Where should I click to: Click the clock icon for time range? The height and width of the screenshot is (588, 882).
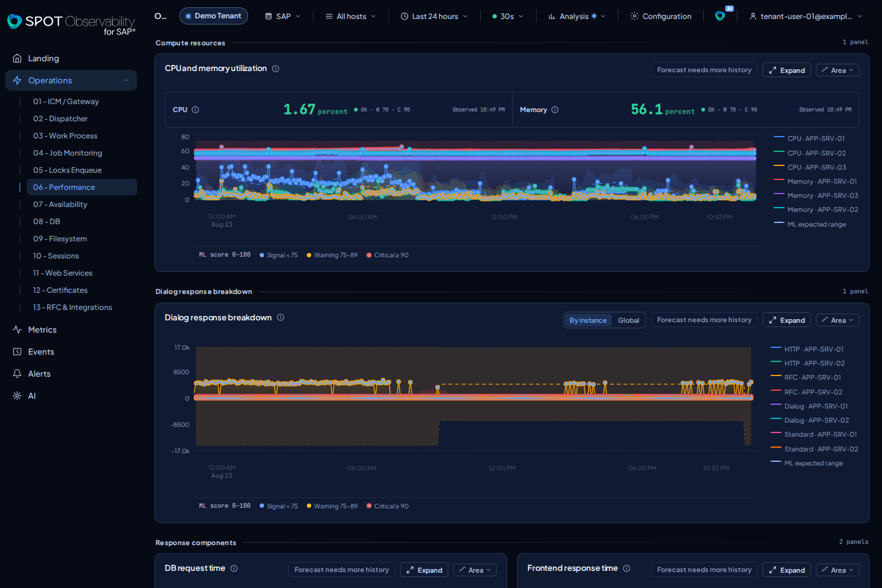(404, 17)
